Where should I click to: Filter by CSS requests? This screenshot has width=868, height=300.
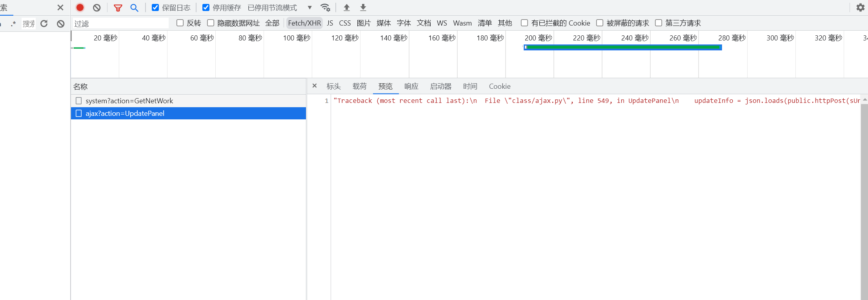pos(345,23)
